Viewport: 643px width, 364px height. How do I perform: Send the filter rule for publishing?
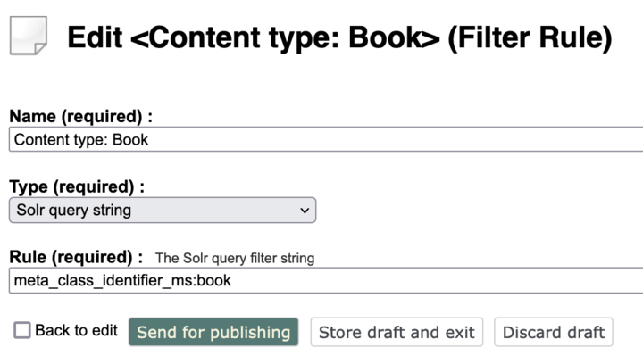click(213, 332)
